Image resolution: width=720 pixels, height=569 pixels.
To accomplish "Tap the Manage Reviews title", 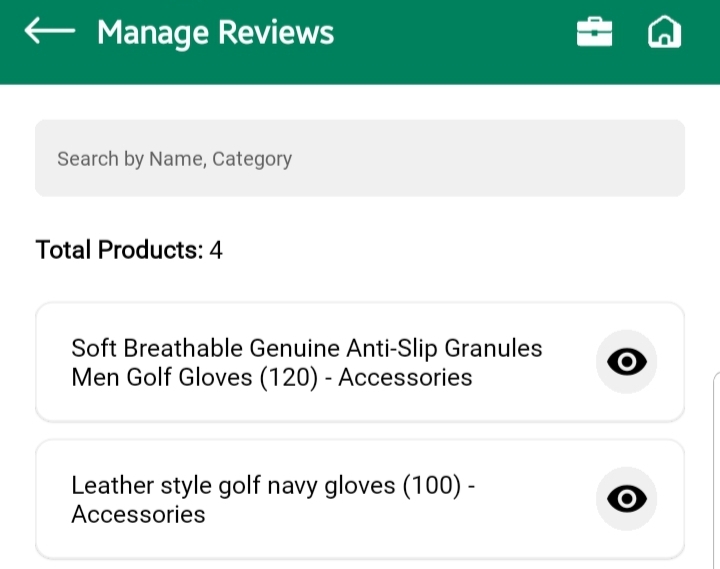I will pyautogui.click(x=216, y=33).
